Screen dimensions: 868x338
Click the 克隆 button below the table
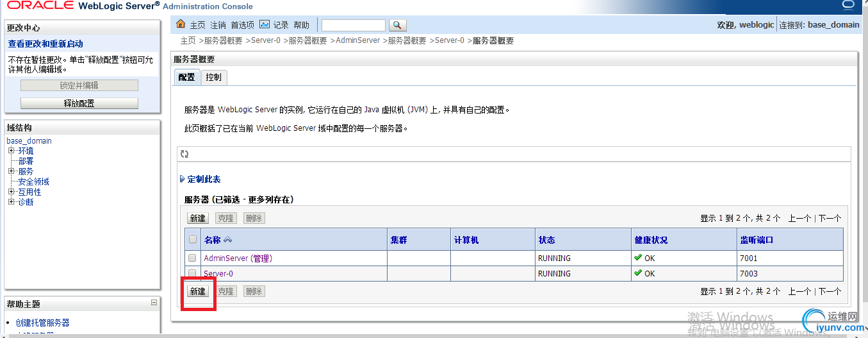pyautogui.click(x=225, y=291)
